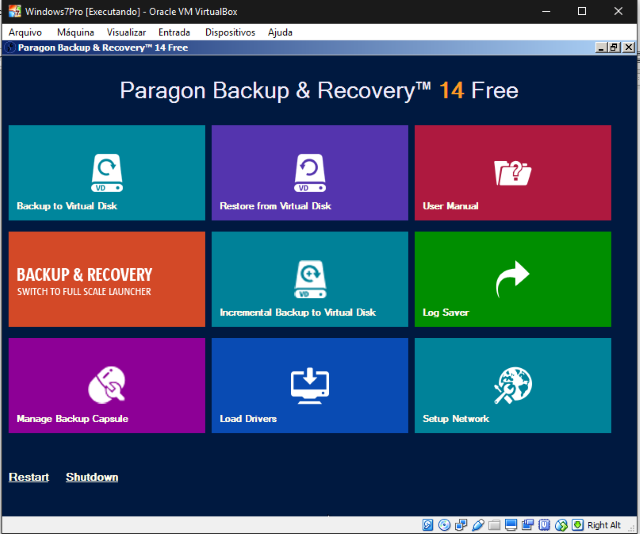Image resolution: width=640 pixels, height=534 pixels.
Task: Click the shared folders status icon
Action: pos(494,525)
